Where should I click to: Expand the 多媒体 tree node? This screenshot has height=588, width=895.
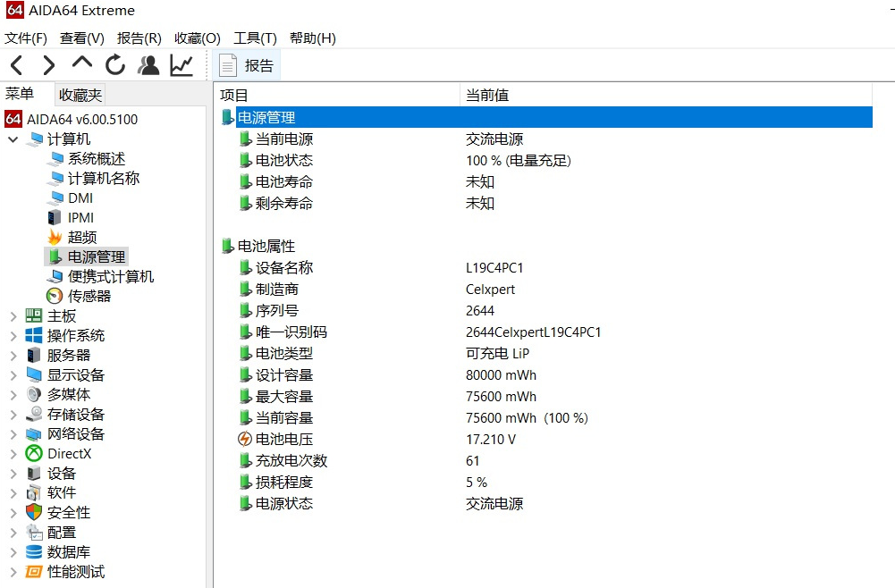pos(13,395)
